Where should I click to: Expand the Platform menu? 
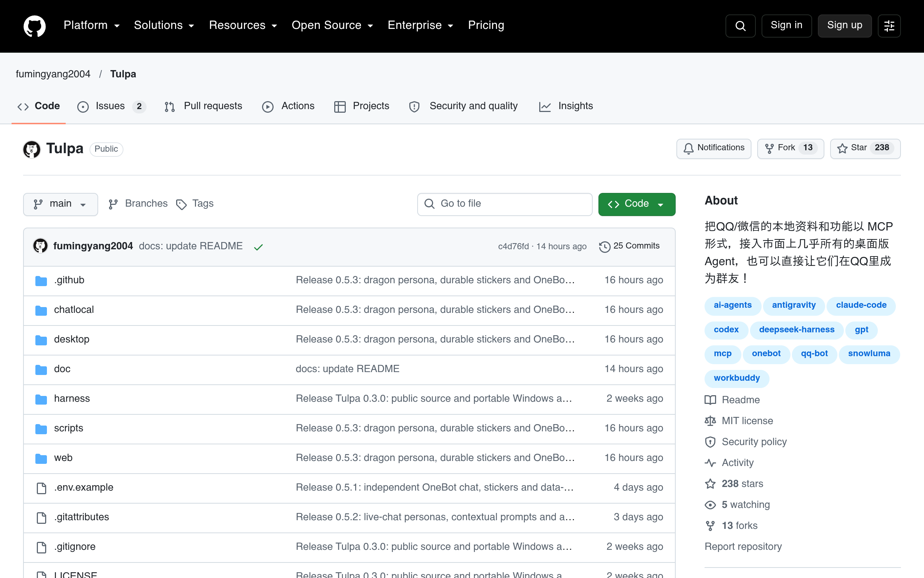92,25
